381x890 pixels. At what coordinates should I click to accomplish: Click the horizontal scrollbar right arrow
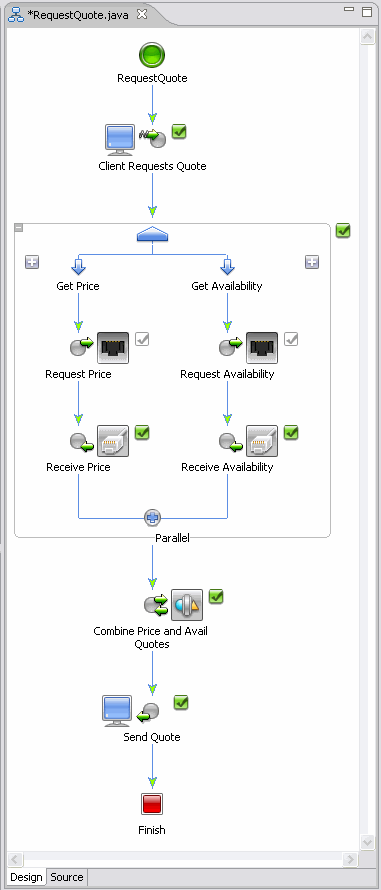(350, 859)
